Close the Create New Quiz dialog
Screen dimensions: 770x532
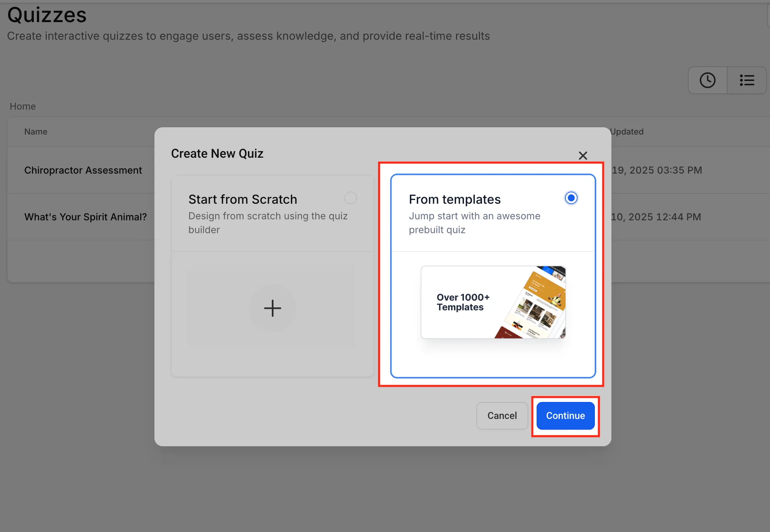pyautogui.click(x=583, y=156)
